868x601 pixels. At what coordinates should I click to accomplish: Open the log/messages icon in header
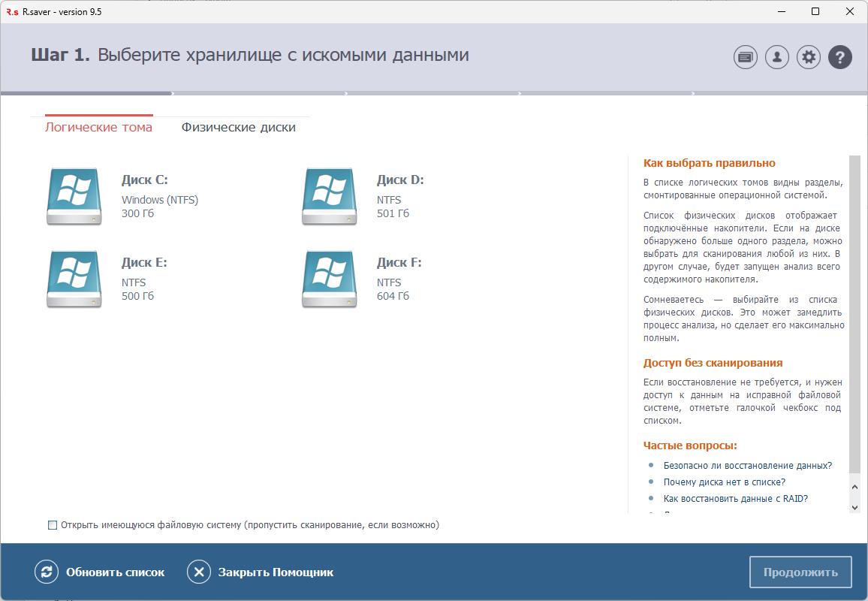coord(745,57)
